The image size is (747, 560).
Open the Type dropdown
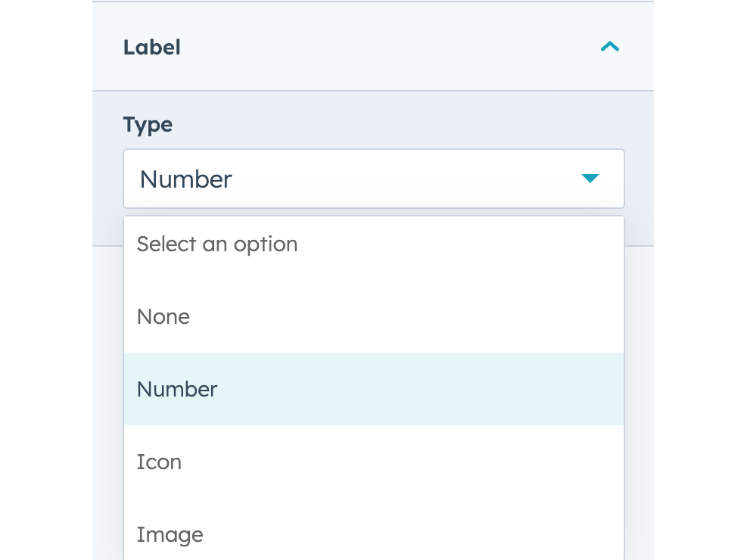(373, 179)
